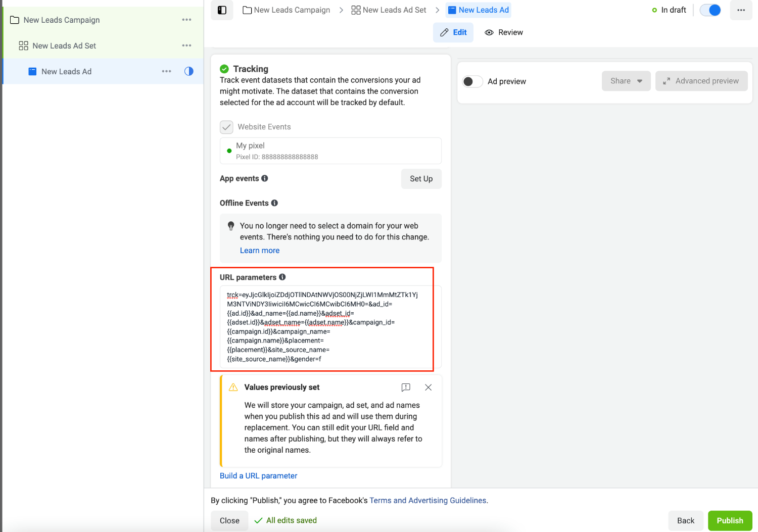The width and height of the screenshot is (758, 532).
Task: Show info for Offline Events
Action: 274,203
